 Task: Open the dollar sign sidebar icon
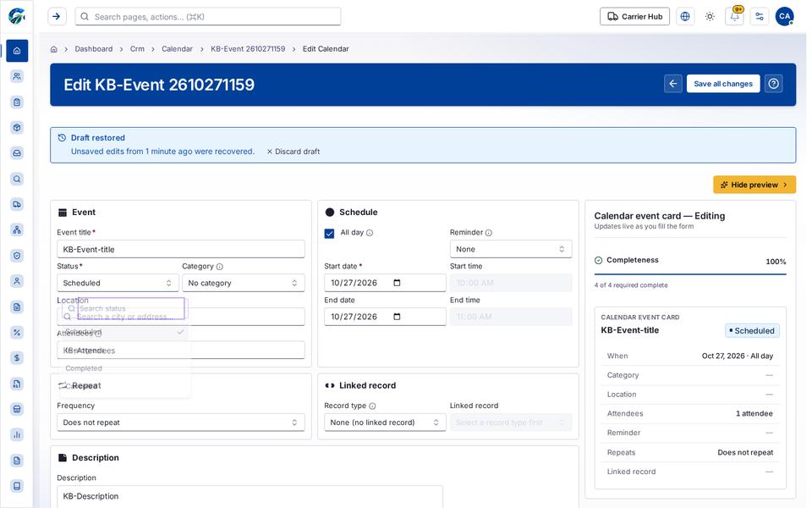(17, 357)
